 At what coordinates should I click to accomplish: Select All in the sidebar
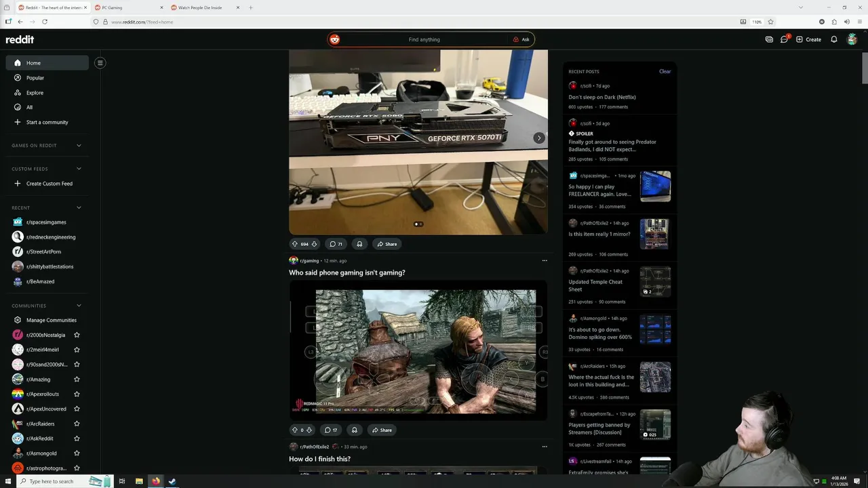pos(47,107)
